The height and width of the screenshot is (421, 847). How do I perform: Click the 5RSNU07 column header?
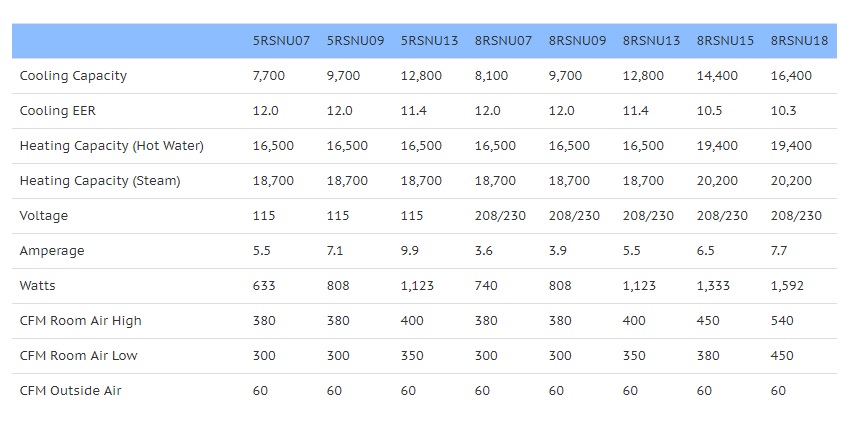(x=281, y=41)
